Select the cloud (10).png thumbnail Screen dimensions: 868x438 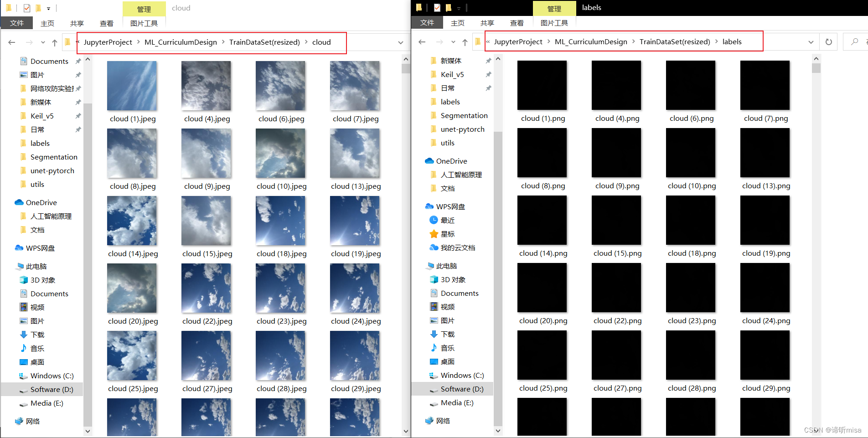pyautogui.click(x=691, y=153)
